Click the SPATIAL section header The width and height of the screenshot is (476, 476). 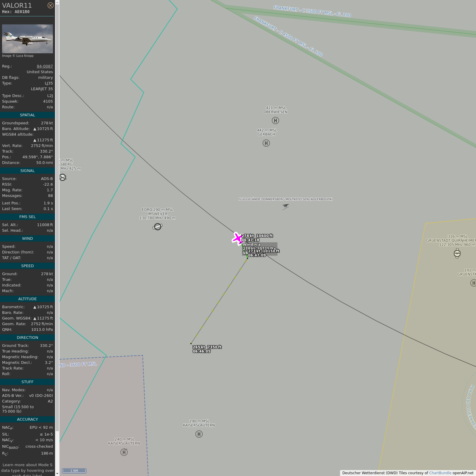27,115
